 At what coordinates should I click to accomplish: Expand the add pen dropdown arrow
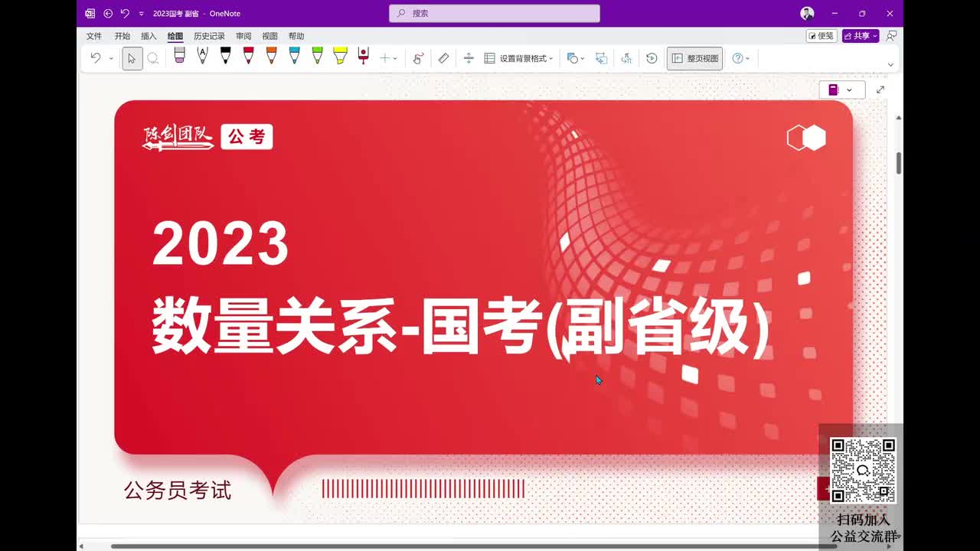pyautogui.click(x=395, y=59)
